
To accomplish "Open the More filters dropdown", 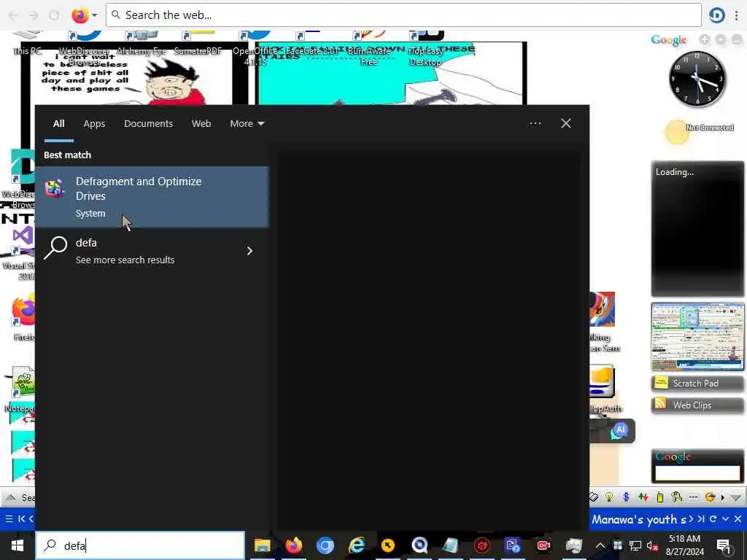I will coord(247,124).
